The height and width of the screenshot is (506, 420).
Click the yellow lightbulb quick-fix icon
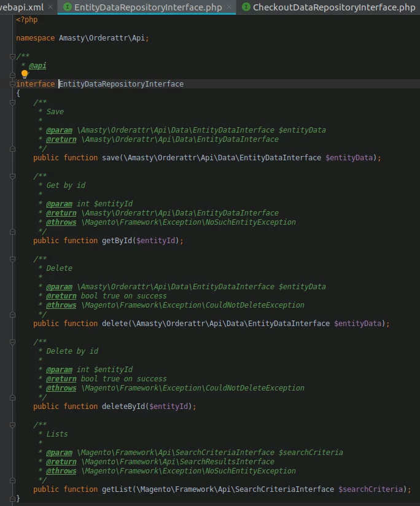tap(25, 74)
